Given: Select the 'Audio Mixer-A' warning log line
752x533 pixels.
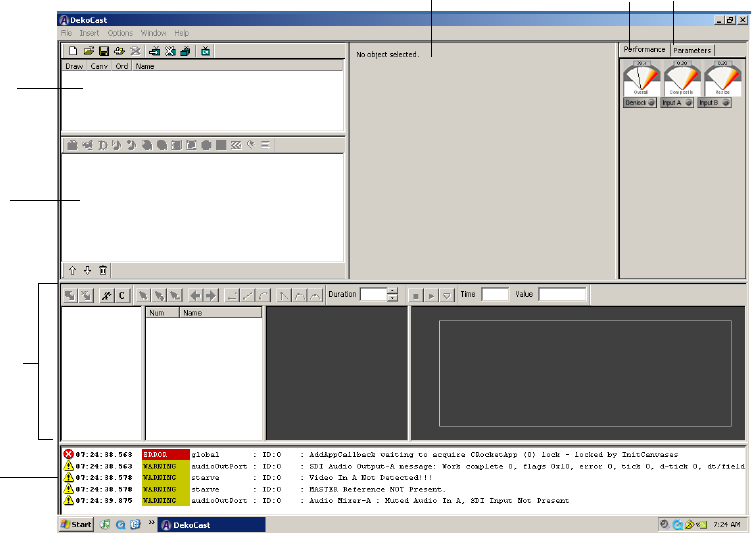Looking at the screenshot, I should 404,501.
